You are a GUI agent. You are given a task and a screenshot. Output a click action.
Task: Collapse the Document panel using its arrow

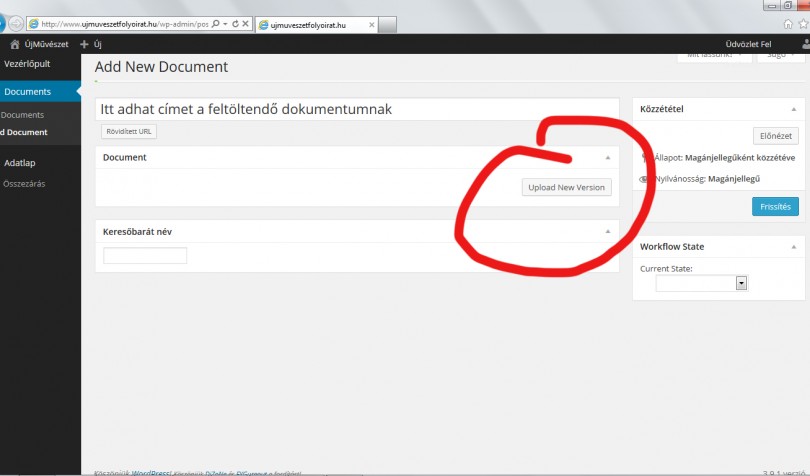click(607, 158)
